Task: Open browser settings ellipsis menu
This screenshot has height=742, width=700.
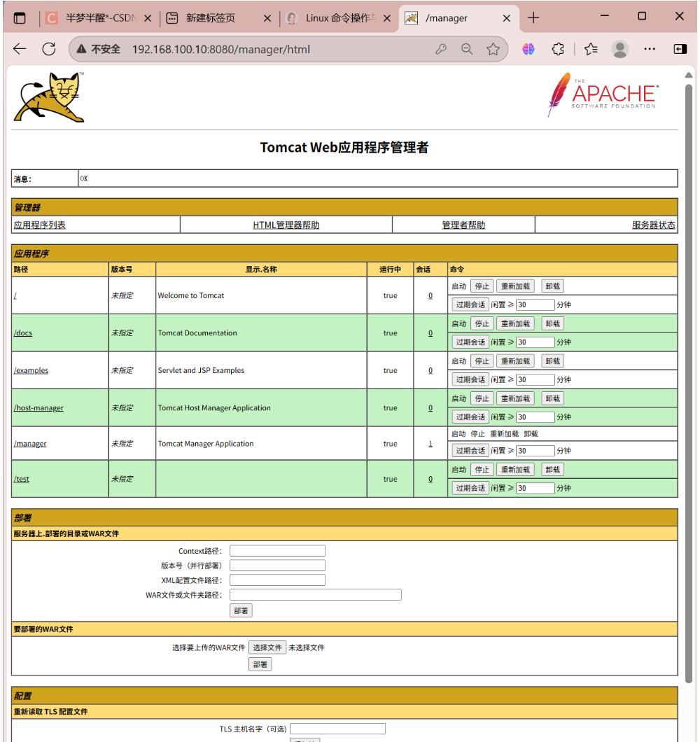Action: [650, 49]
